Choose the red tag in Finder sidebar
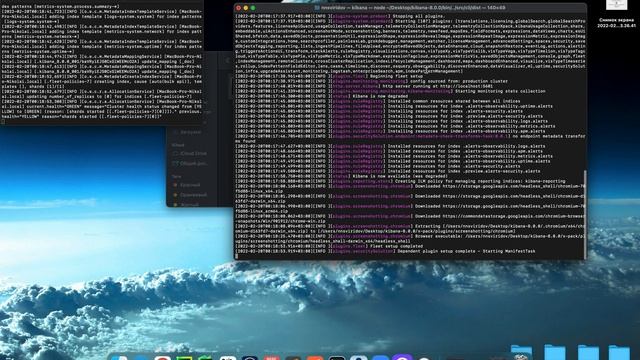This screenshot has height=360, width=640. (x=188, y=185)
